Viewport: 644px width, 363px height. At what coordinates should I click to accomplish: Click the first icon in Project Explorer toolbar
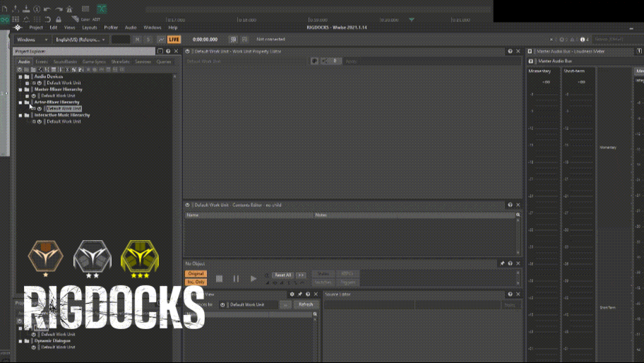click(19, 69)
